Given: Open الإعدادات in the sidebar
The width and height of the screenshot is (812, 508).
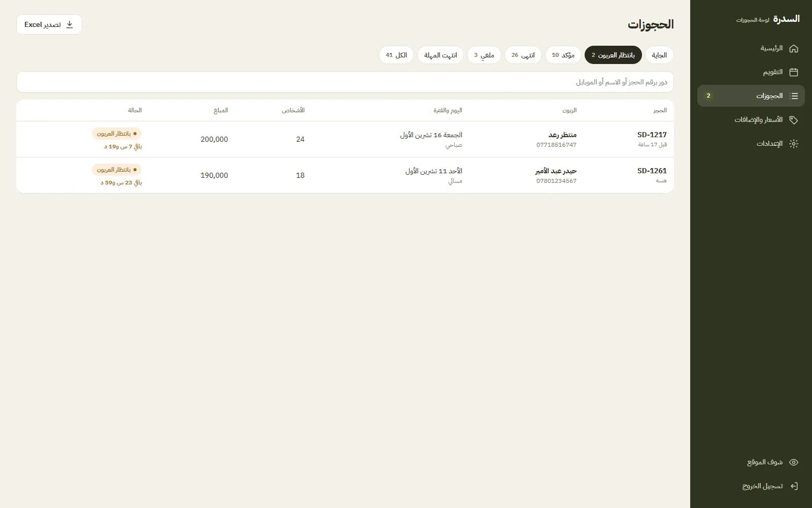Looking at the screenshot, I should pyautogui.click(x=751, y=144).
